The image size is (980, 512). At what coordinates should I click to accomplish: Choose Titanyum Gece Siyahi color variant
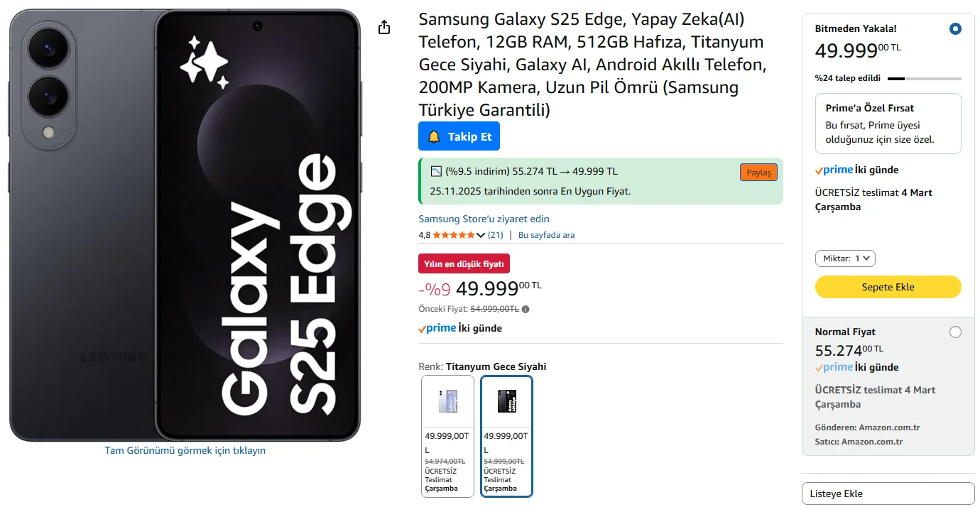506,436
